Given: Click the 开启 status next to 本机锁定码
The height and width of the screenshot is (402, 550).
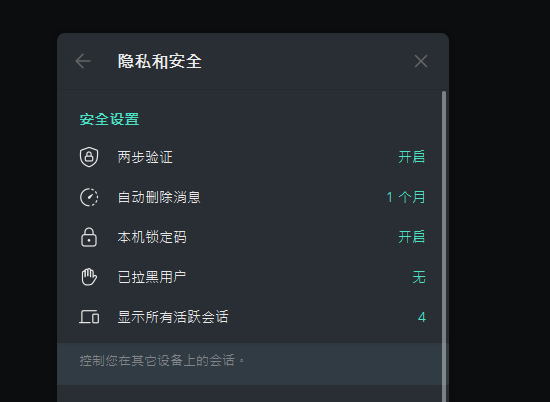Looking at the screenshot, I should click(x=412, y=237).
